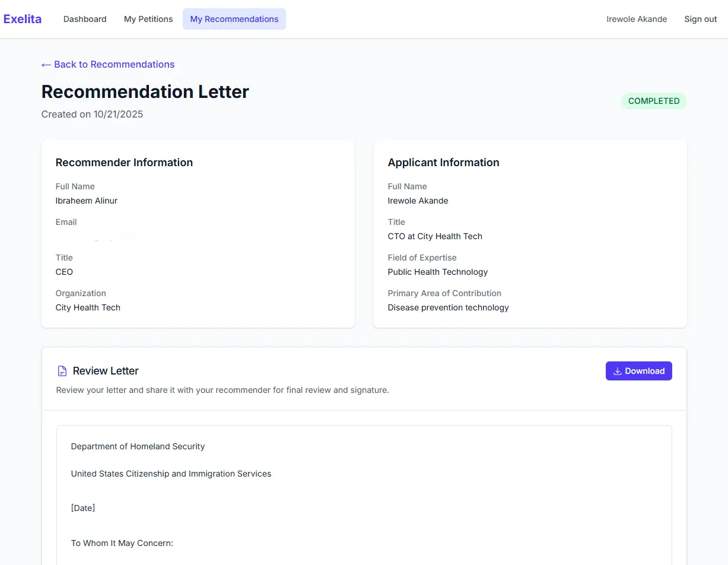728x565 pixels.
Task: Sign out of the account
Action: (701, 19)
